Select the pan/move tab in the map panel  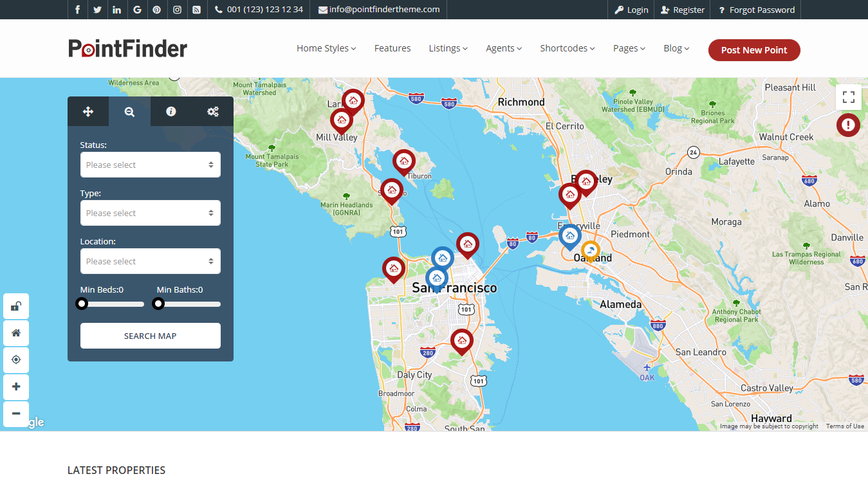coord(88,111)
